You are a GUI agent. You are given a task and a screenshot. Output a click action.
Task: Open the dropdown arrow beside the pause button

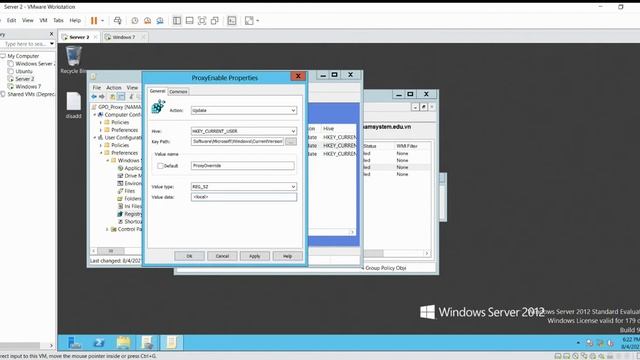coord(102,20)
